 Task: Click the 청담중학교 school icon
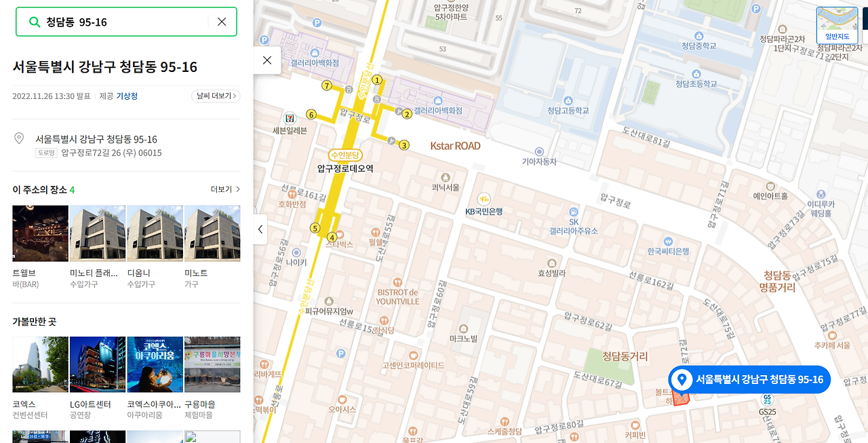tap(698, 35)
